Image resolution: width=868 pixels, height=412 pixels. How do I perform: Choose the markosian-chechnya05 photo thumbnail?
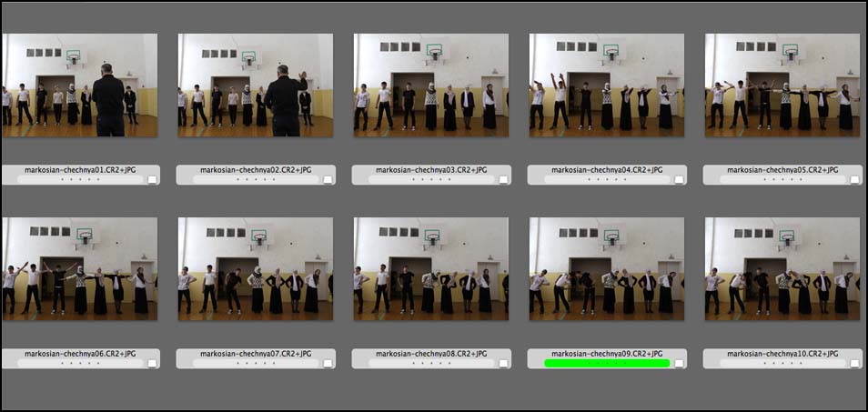coord(782,85)
